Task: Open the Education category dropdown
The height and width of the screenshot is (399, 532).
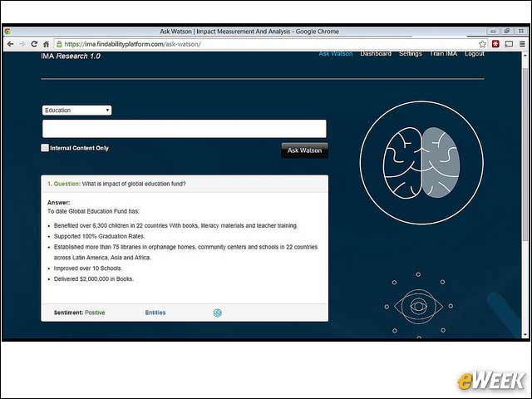Action: (76, 111)
